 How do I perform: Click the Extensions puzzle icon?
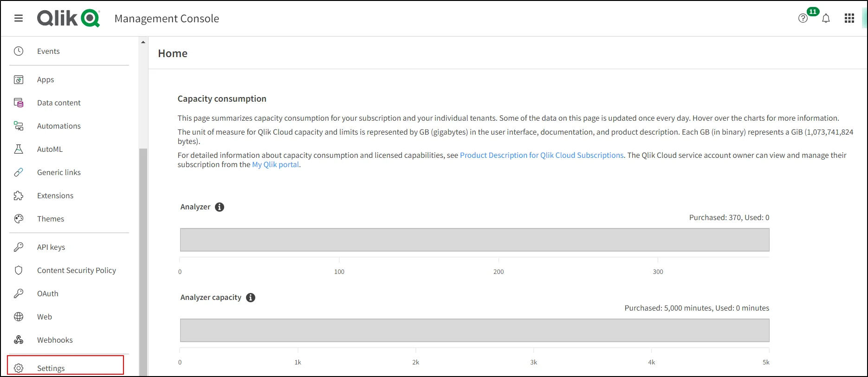(x=19, y=195)
